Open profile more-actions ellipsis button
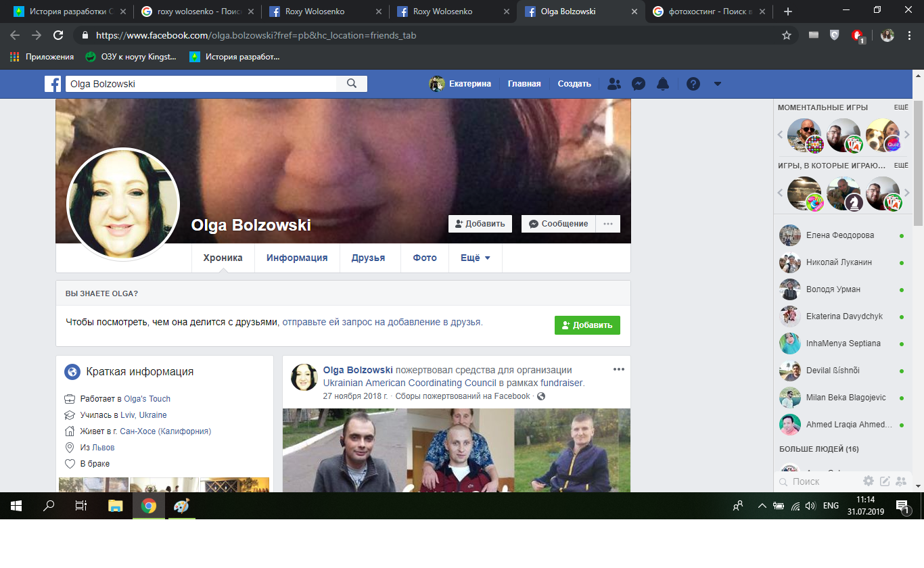The width and height of the screenshot is (924, 568). tap(608, 224)
